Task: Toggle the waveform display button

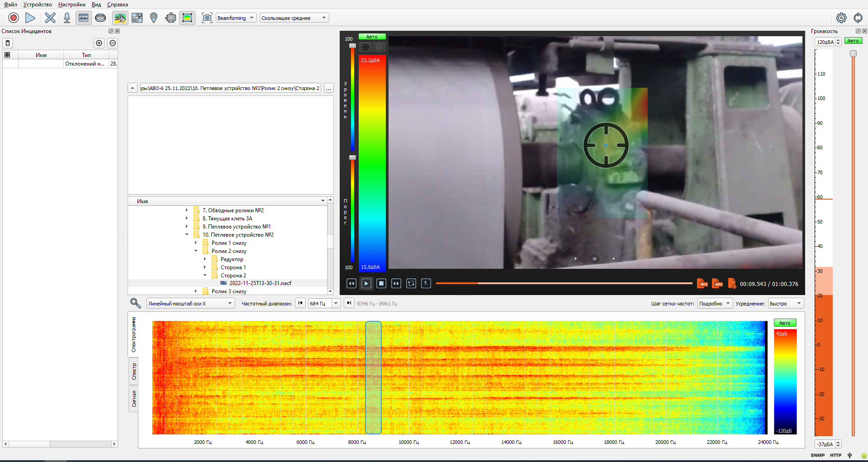Action: 84,18
